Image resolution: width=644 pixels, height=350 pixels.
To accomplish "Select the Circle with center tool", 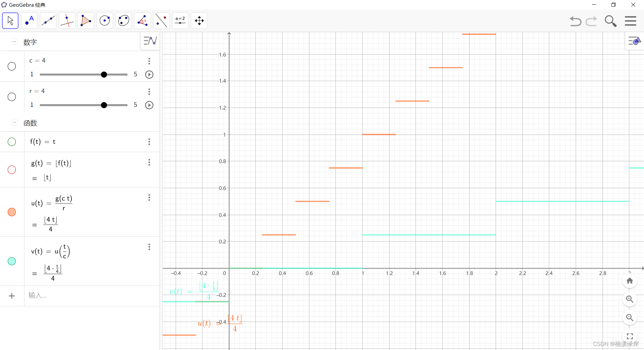I will tap(105, 20).
